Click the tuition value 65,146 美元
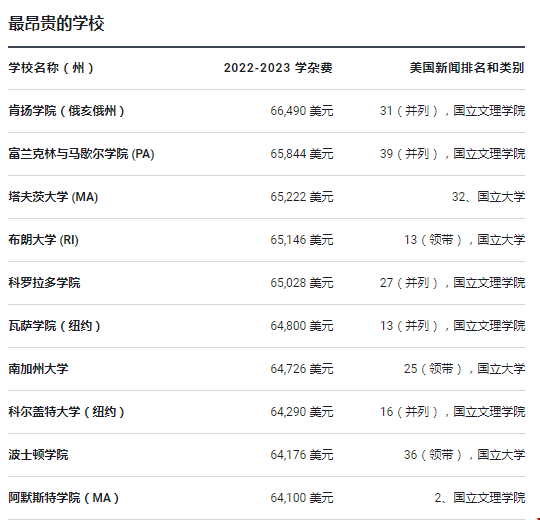Image resolution: width=540 pixels, height=520 pixels. (302, 240)
